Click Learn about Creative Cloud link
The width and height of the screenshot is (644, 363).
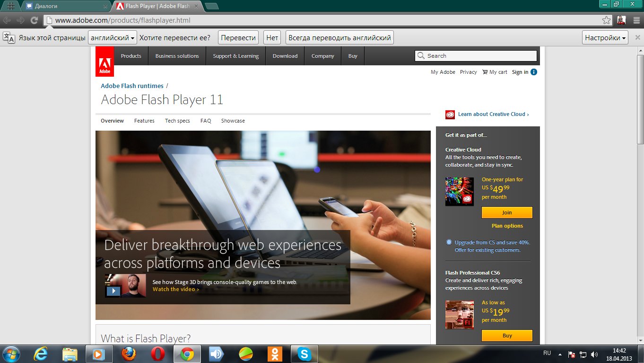[493, 114]
